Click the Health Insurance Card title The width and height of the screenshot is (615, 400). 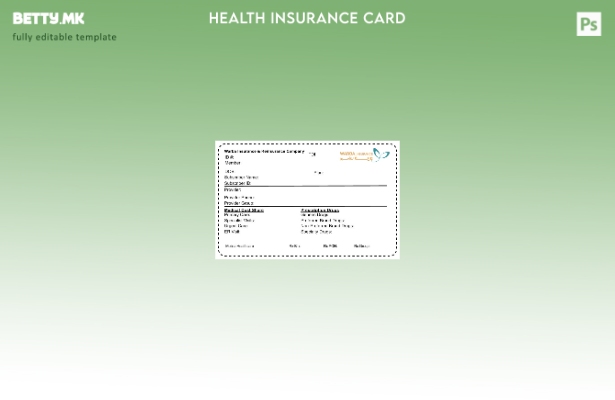(x=307, y=18)
